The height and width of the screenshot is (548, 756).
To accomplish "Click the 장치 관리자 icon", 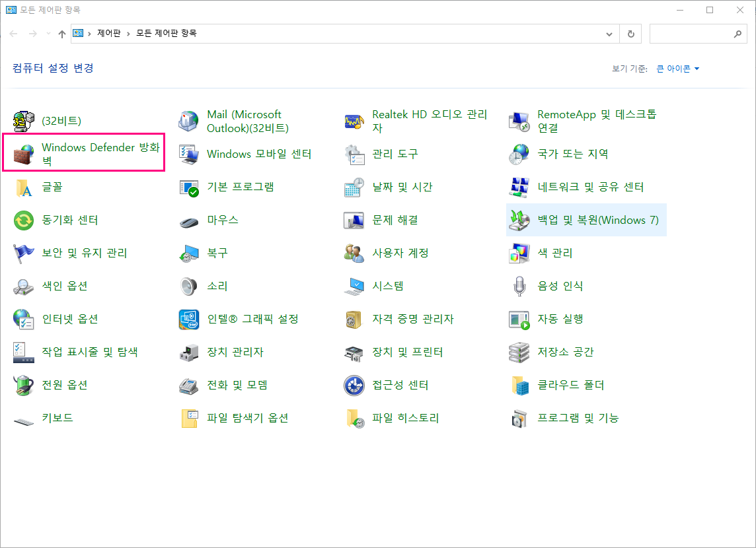I will [188, 352].
